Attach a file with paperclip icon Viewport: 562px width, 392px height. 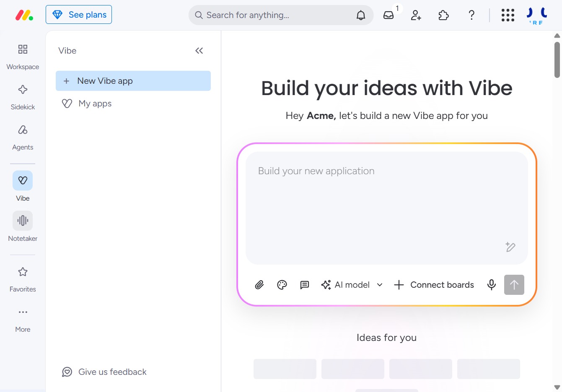click(x=259, y=285)
